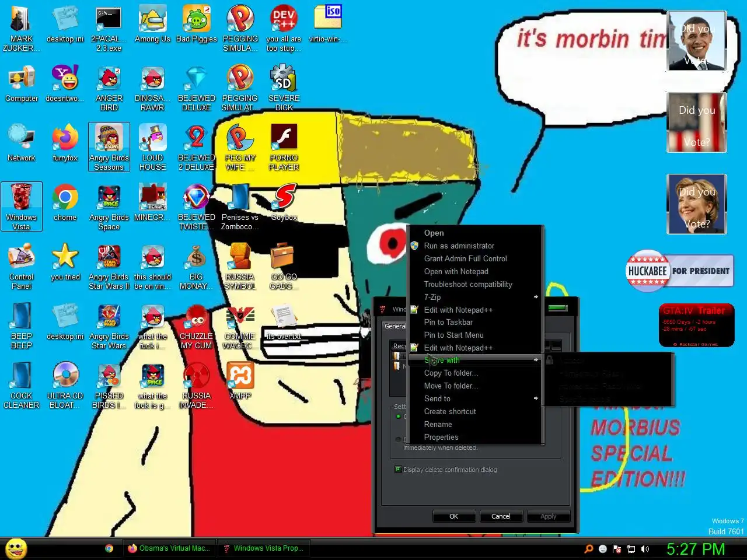
Task: Choose Pin to Start Menu
Action: [x=474, y=335]
